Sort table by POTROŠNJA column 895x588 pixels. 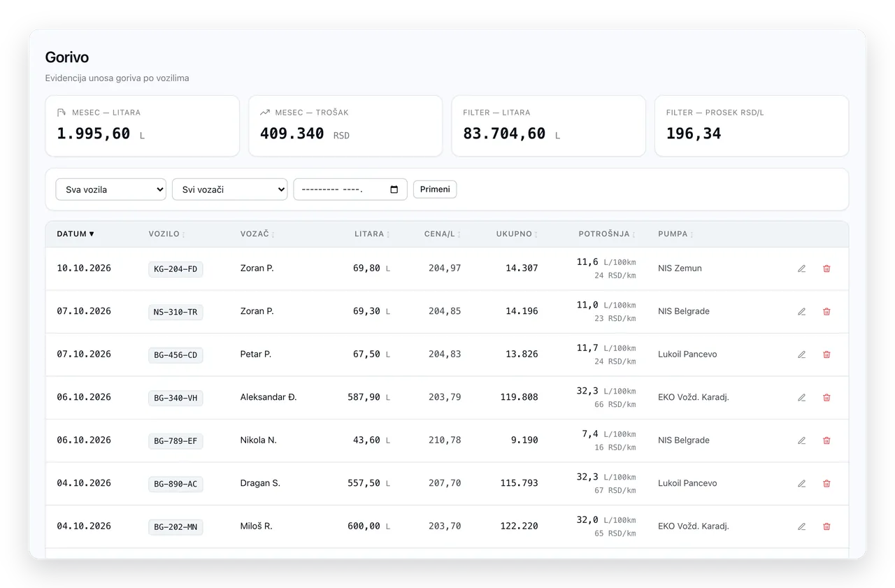coord(607,234)
